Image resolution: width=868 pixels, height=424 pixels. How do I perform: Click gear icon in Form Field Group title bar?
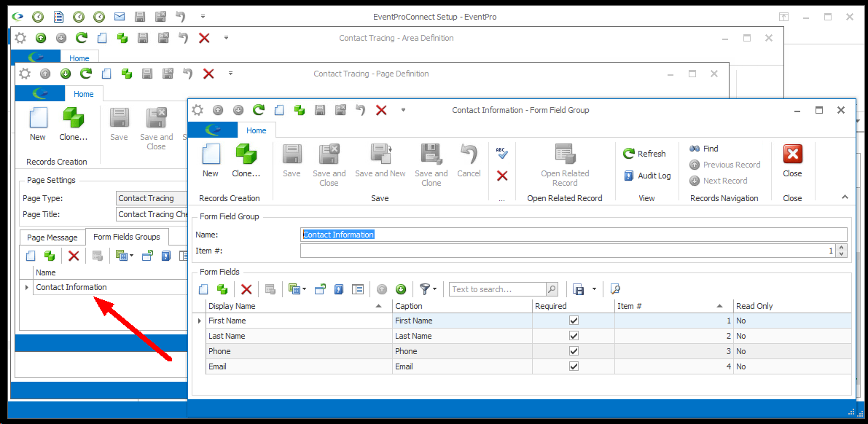point(198,110)
